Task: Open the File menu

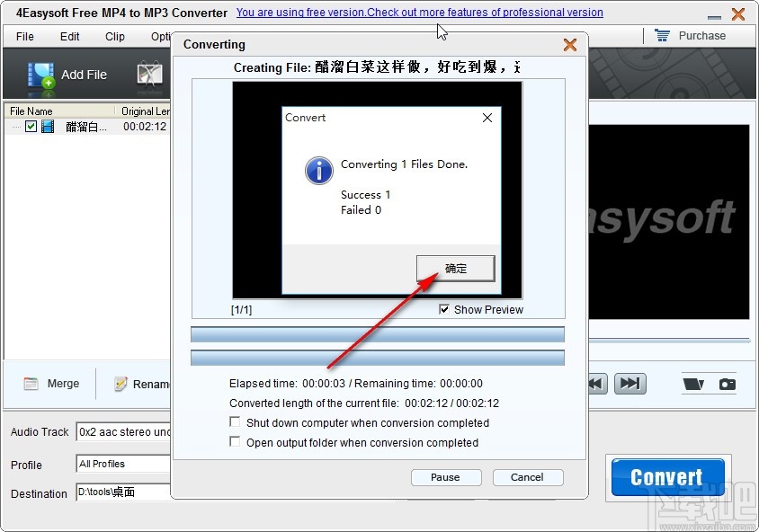Action: click(23, 37)
